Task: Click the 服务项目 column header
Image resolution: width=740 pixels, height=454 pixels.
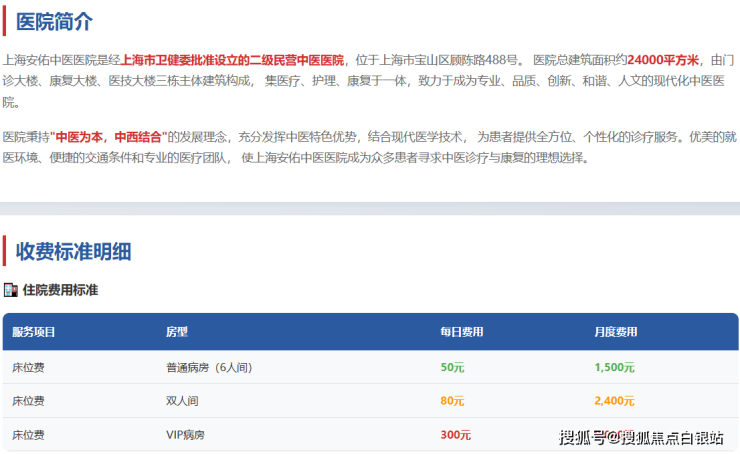Action: point(34,332)
